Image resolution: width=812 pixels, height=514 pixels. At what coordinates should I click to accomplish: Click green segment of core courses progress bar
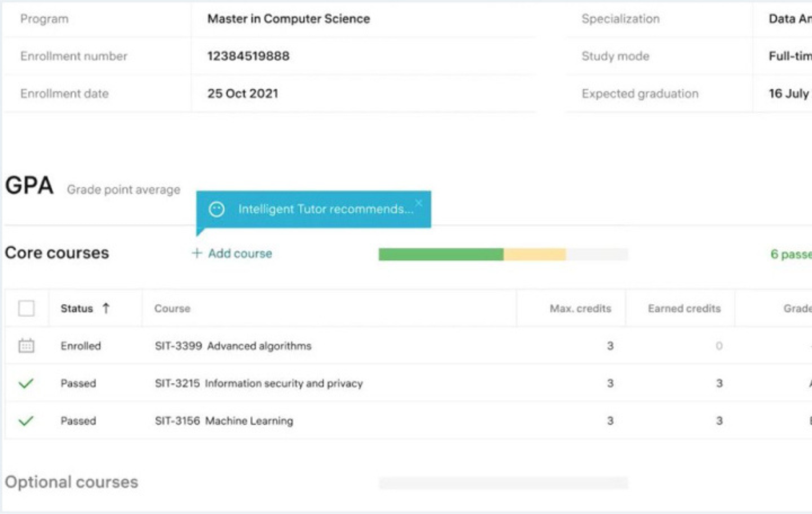pyautogui.click(x=441, y=254)
